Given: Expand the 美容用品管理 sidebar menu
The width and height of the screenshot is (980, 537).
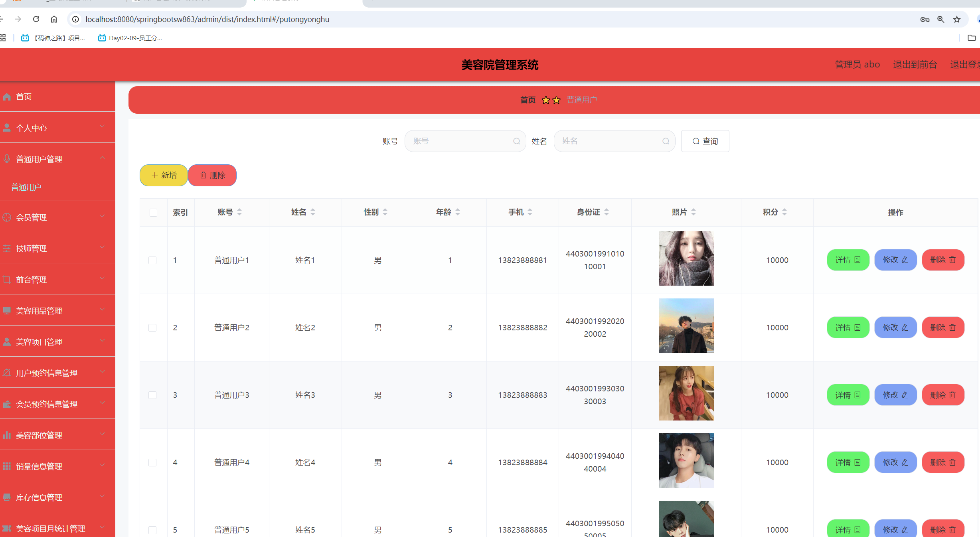Looking at the screenshot, I should click(57, 310).
